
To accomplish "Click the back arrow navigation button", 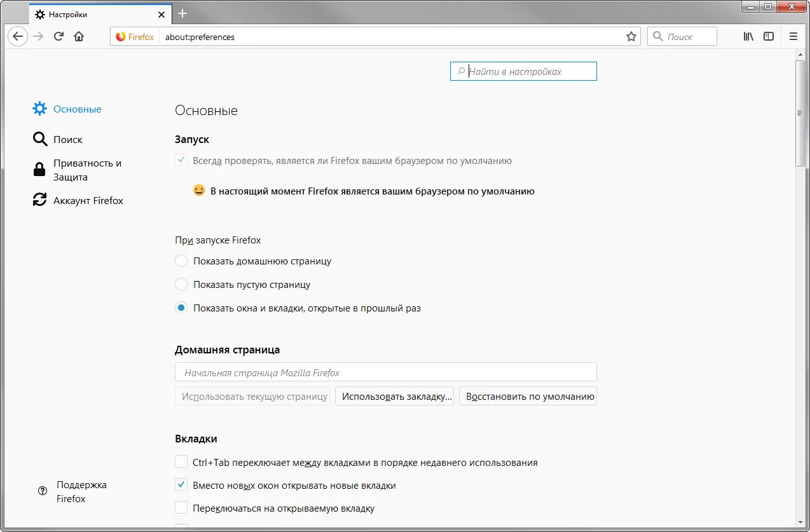I will click(18, 37).
